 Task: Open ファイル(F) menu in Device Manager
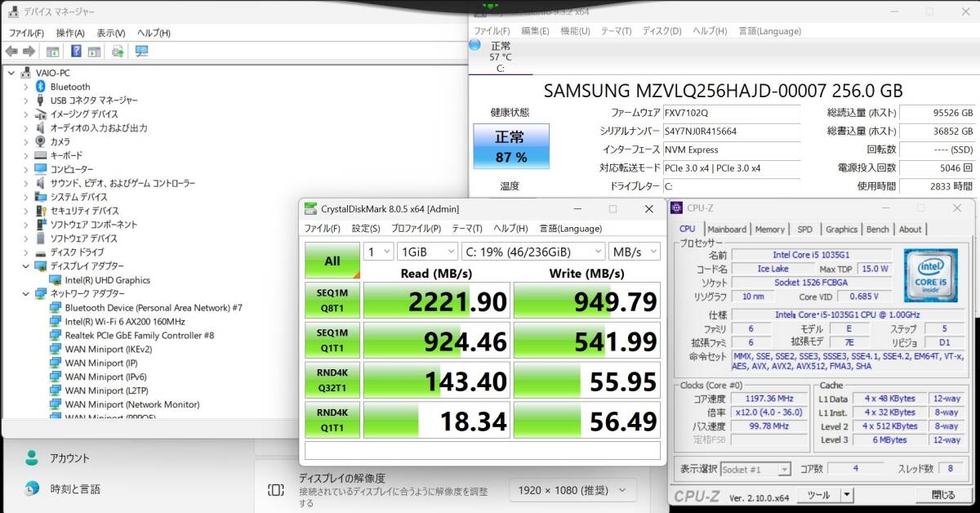point(26,33)
